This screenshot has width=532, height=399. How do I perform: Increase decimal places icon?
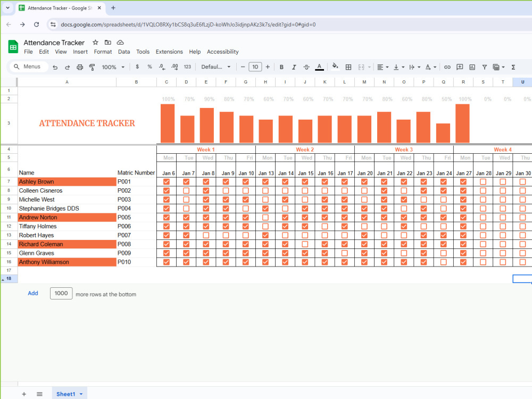(x=174, y=67)
